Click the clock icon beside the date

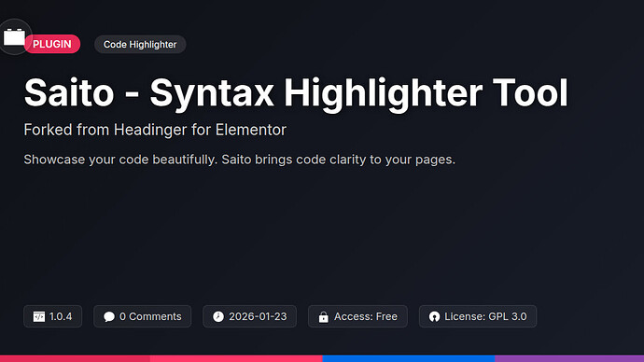click(218, 316)
